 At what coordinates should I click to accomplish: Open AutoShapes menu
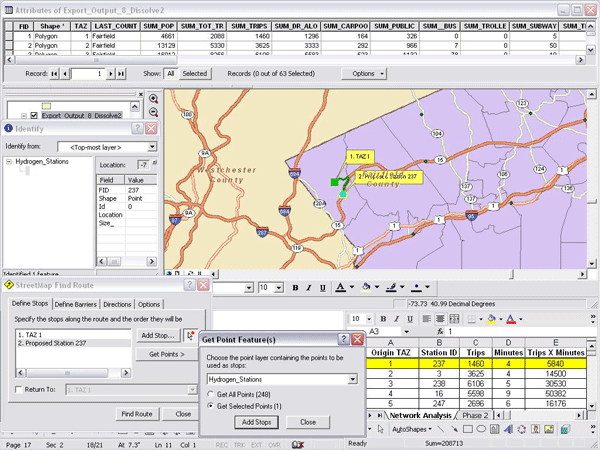click(411, 429)
